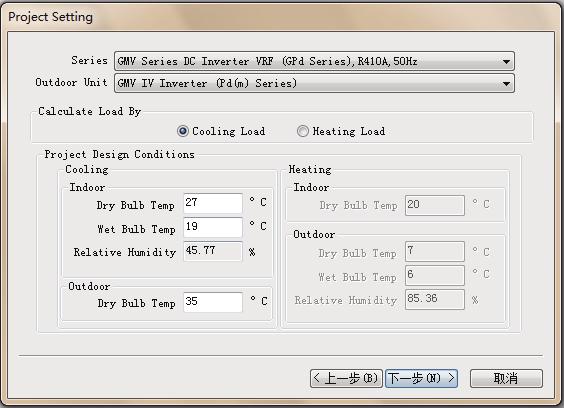Open the Series dropdown list
Viewport: 564px width, 408px height.
pyautogui.click(x=314, y=61)
